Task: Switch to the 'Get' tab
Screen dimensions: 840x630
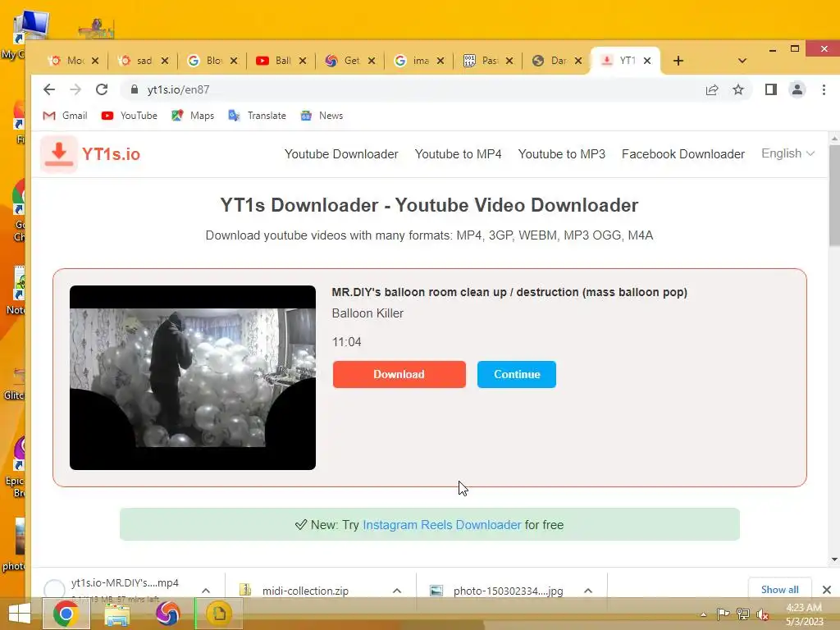Action: (349, 61)
